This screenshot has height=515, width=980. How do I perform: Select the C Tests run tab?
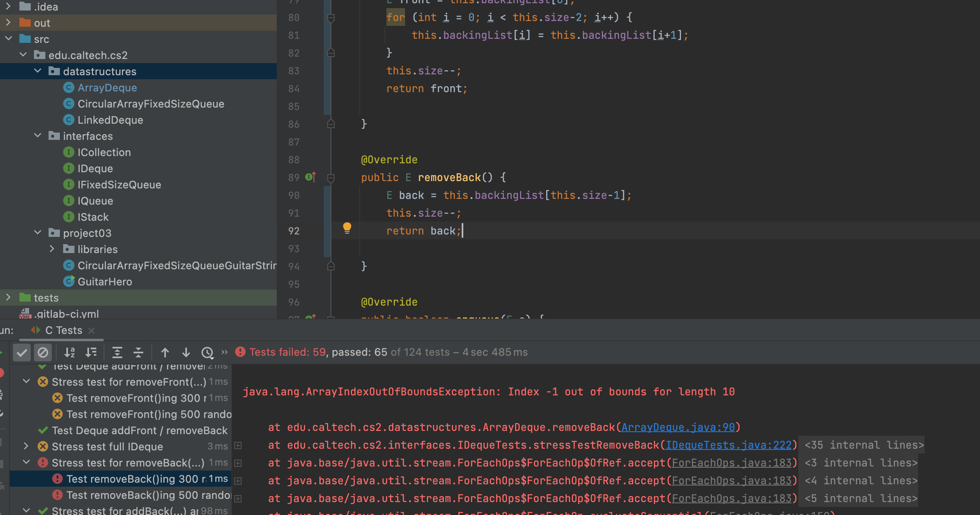(63, 330)
